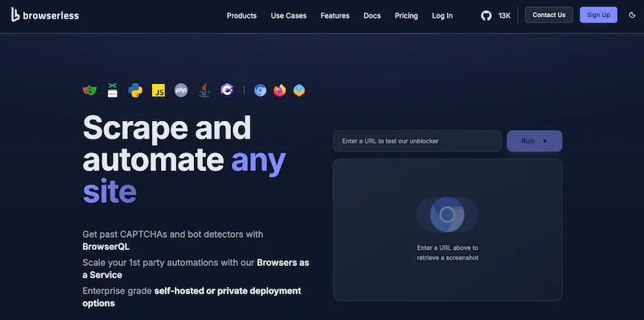Screen dimensions: 644x320
Task: Click the Java coffee cup icon
Action: point(204,90)
